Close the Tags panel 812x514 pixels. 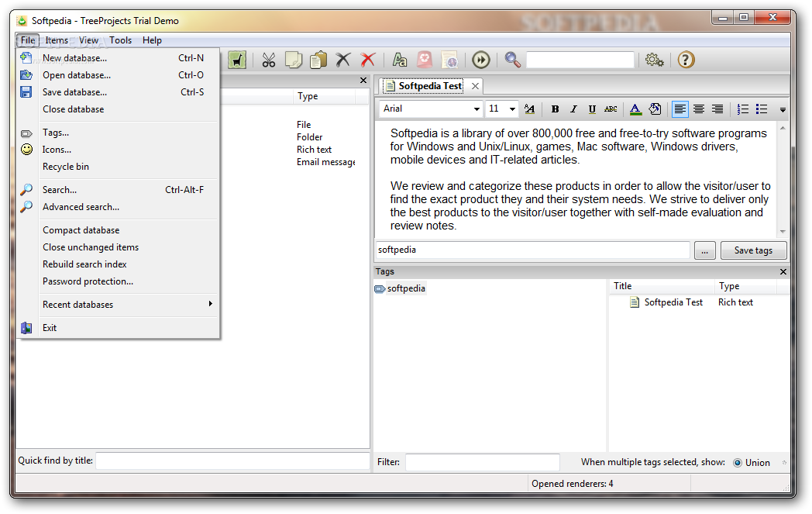click(x=783, y=271)
